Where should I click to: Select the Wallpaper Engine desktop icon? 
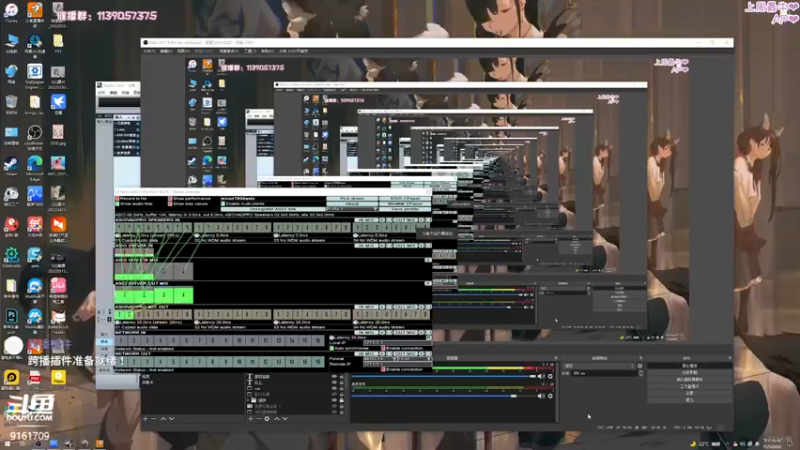point(35,72)
